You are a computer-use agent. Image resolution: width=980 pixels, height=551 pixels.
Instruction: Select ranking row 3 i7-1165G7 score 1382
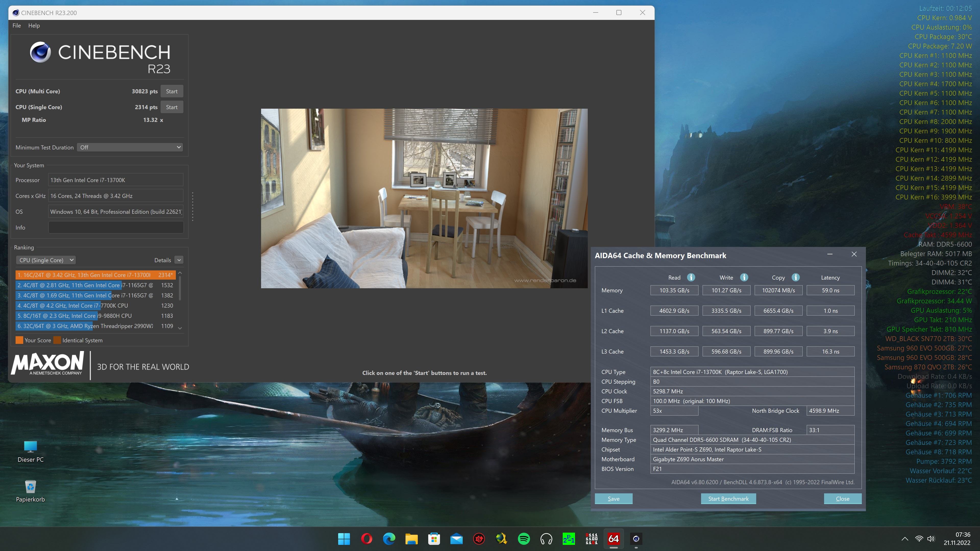tap(95, 295)
